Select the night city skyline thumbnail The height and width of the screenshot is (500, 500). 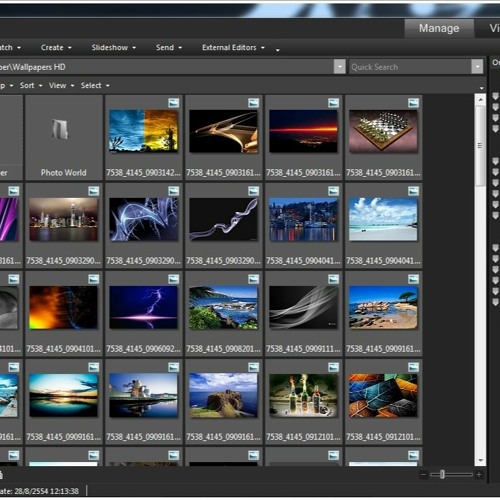pyautogui.click(x=63, y=219)
